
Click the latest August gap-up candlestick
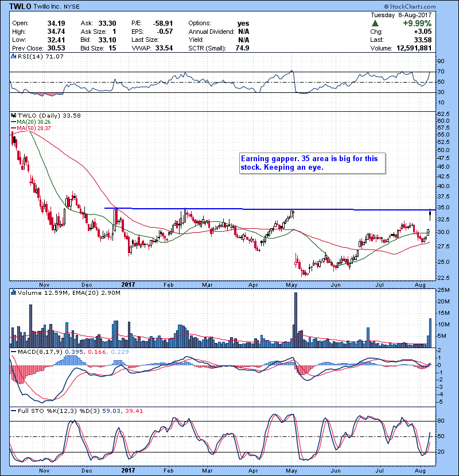(430, 215)
